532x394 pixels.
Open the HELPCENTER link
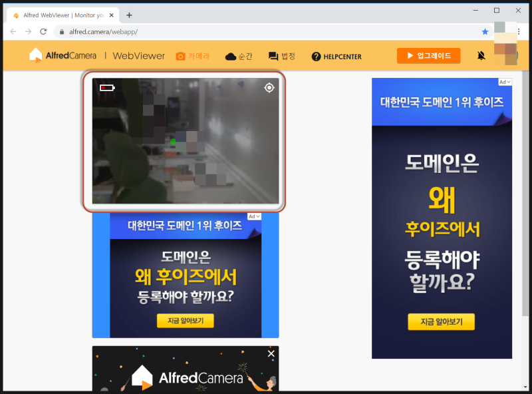tap(336, 57)
